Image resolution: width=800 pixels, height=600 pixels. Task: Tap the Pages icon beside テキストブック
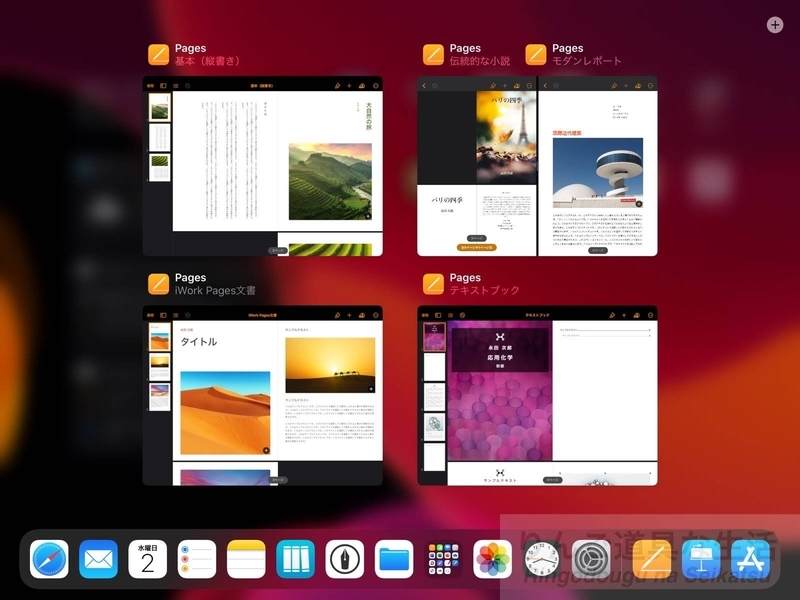click(433, 284)
